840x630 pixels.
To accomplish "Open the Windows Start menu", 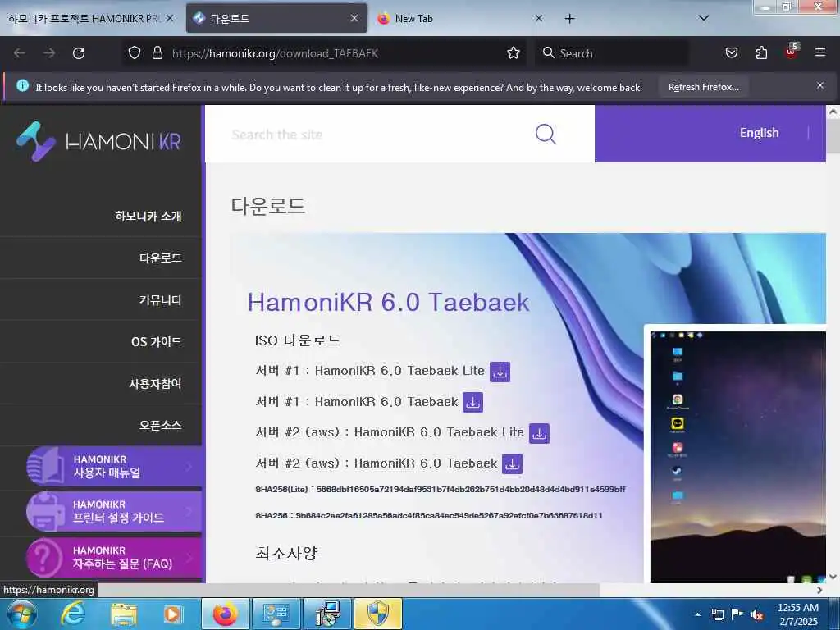I will [x=22, y=614].
